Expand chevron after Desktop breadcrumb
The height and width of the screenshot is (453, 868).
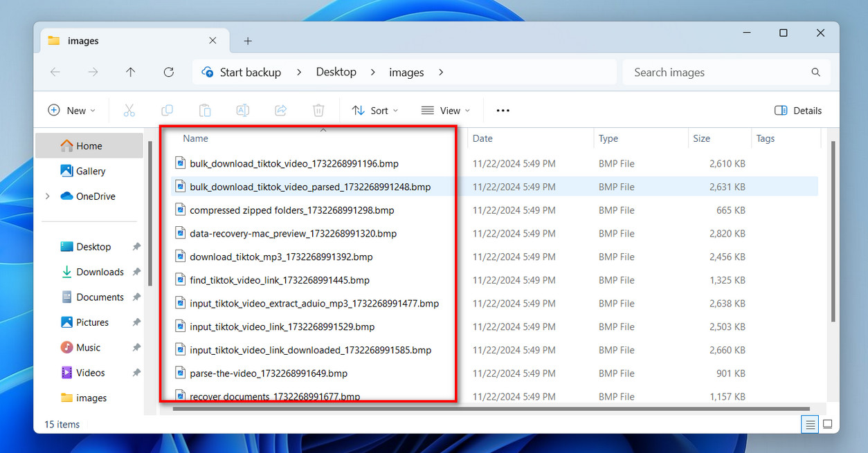click(x=373, y=72)
